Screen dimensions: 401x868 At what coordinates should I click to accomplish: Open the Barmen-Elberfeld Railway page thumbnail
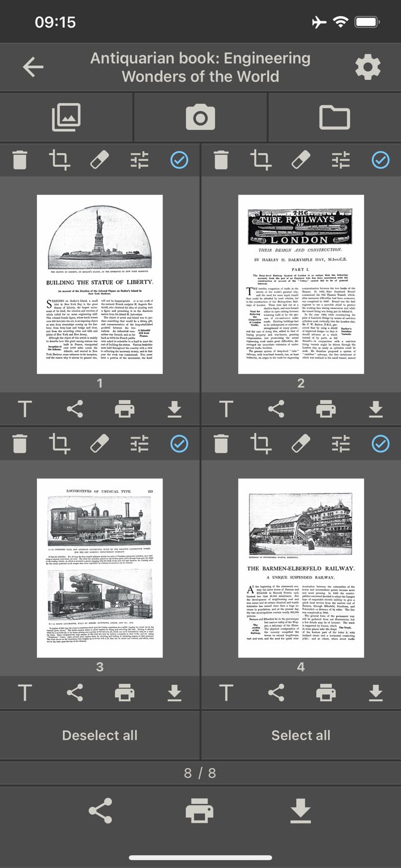(x=301, y=568)
